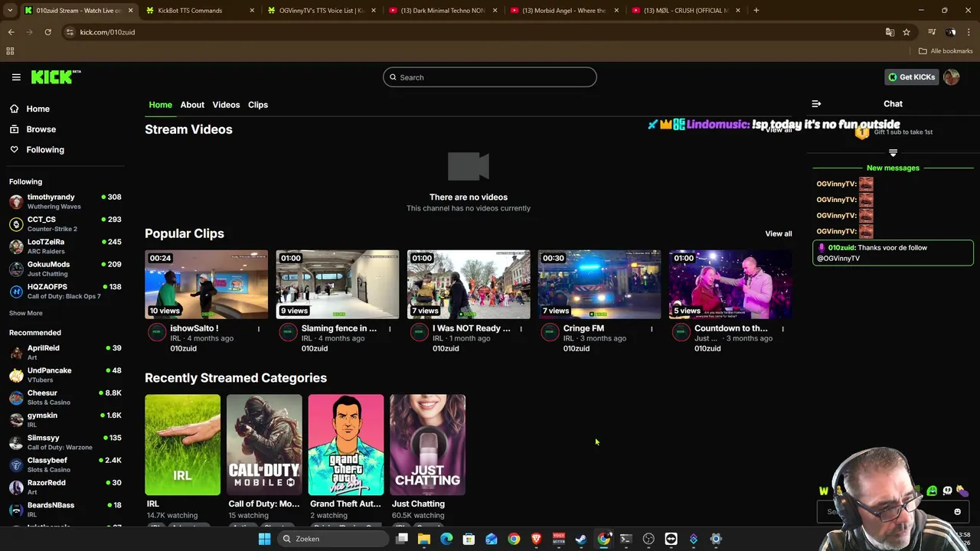Click the Windows Zoeken search box
The image size is (980, 551).
coord(333,539)
